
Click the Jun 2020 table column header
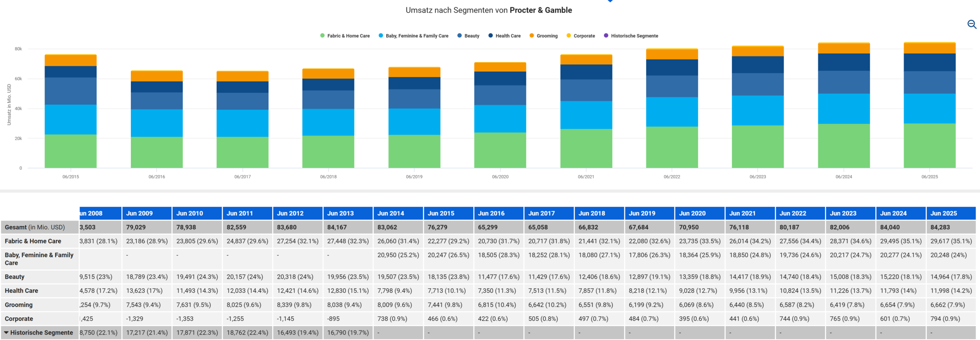click(x=692, y=213)
